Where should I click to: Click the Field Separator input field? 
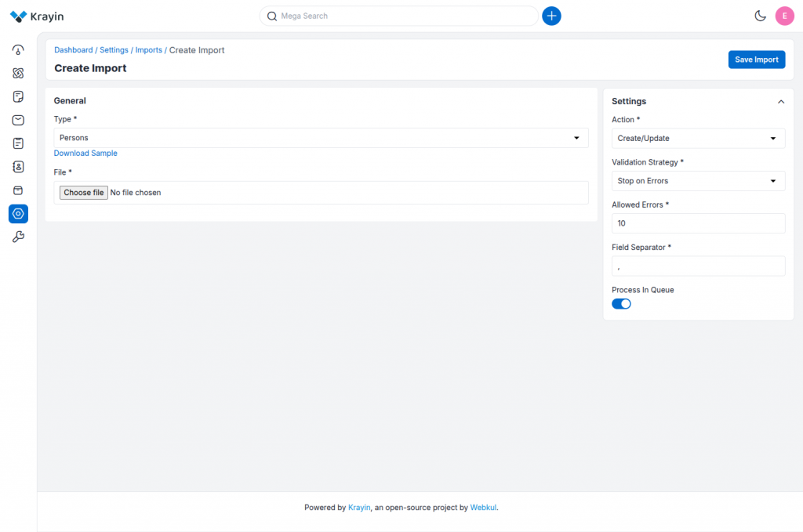click(x=698, y=266)
